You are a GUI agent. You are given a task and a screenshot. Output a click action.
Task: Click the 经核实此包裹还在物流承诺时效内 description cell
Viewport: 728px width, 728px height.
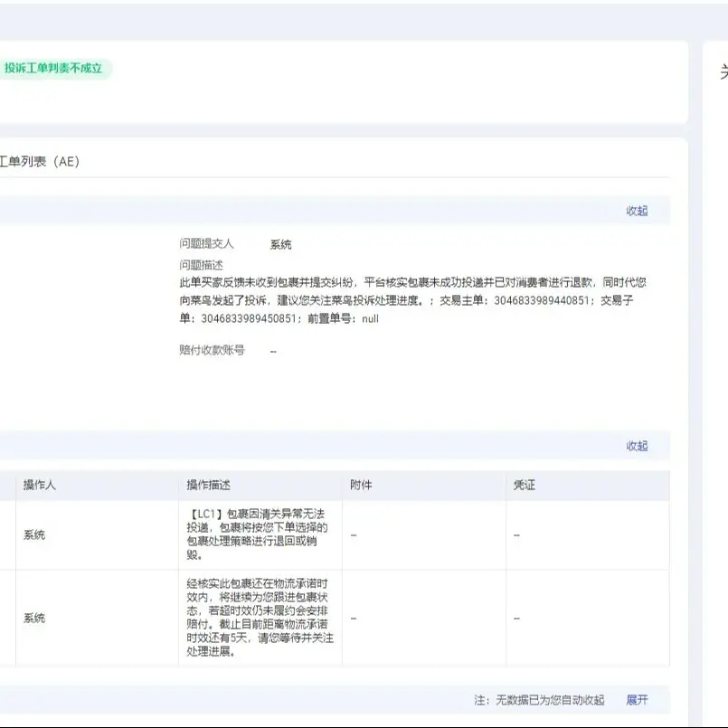260,618
